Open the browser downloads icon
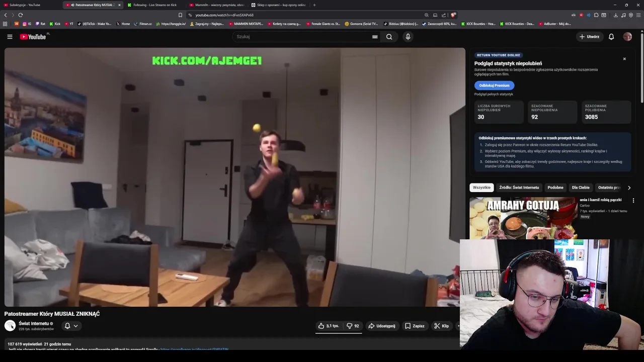The height and width of the screenshot is (362, 644). [x=616, y=15]
